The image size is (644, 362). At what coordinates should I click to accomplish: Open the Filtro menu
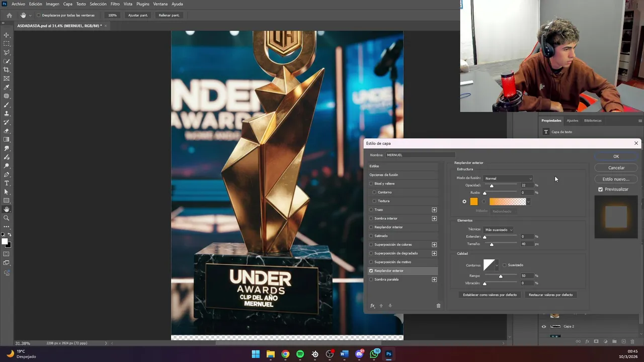115,4
